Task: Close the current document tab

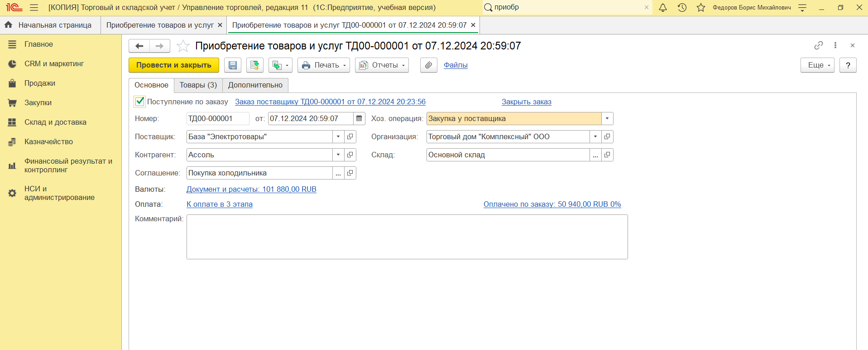Action: (x=473, y=25)
